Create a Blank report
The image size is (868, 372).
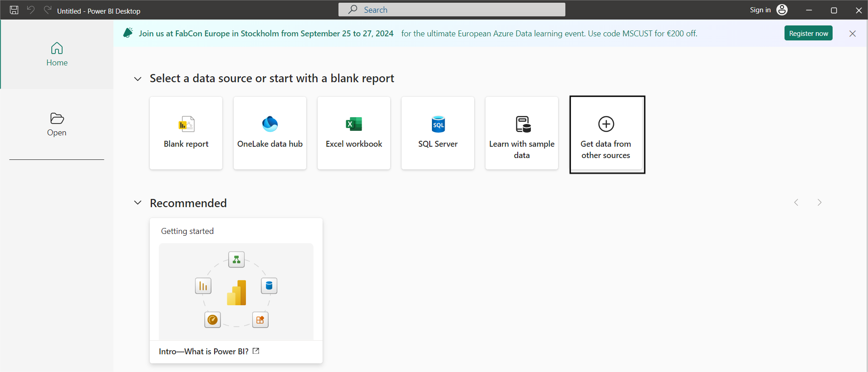click(186, 133)
